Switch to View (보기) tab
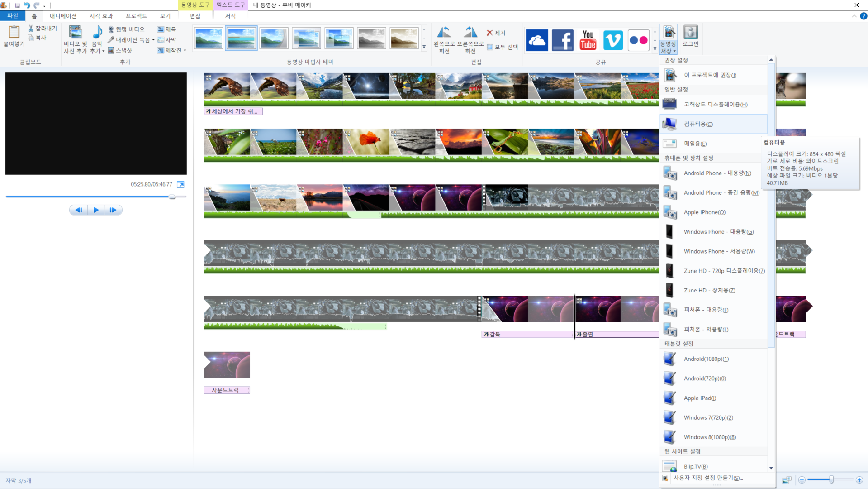Screen dimensions: 868x489 (x=165, y=16)
